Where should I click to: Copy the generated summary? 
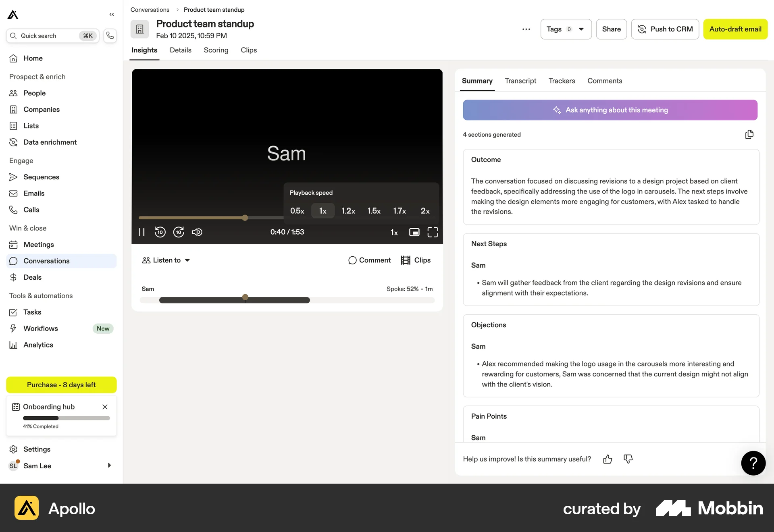point(749,134)
